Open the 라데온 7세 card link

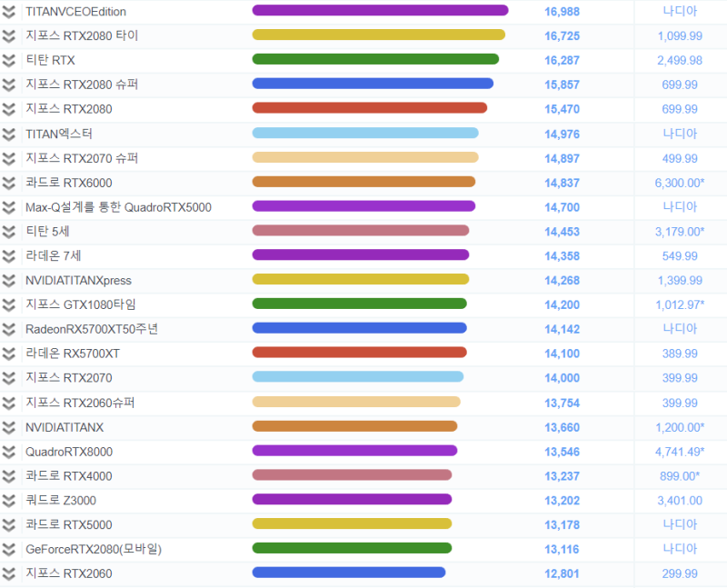coord(54,256)
